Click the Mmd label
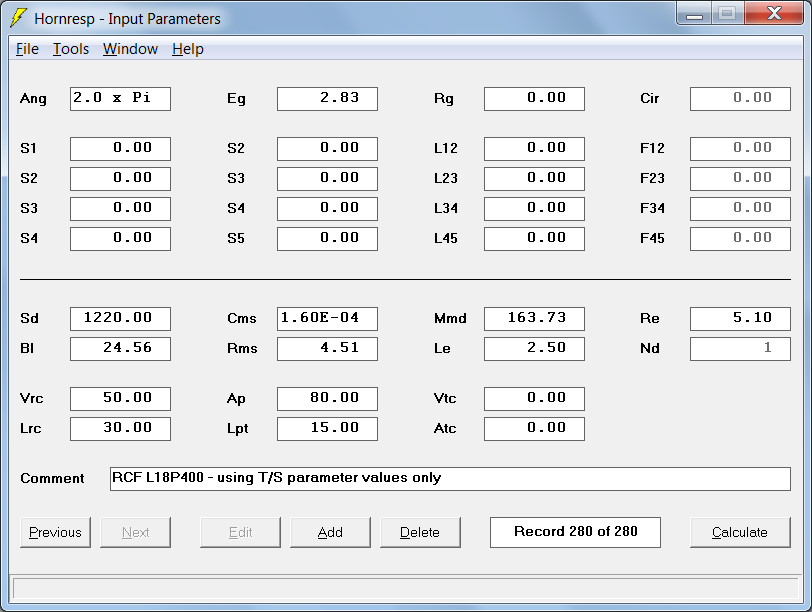This screenshot has height=612, width=812. point(450,318)
